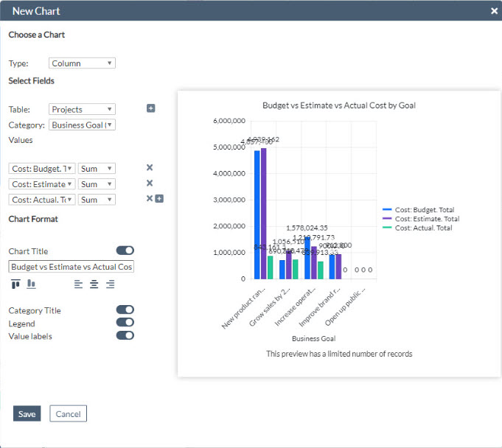The image size is (502, 448).
Task: Set chart title position to top
Action: point(15,284)
